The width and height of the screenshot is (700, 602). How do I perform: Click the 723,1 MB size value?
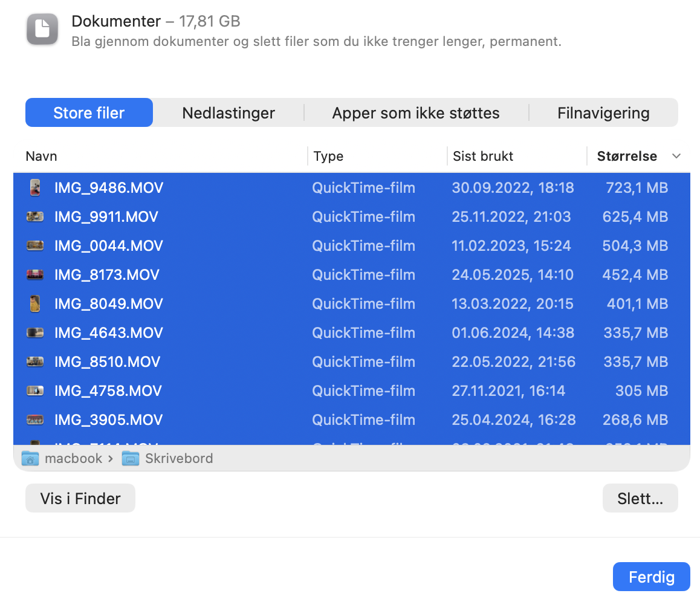637,188
